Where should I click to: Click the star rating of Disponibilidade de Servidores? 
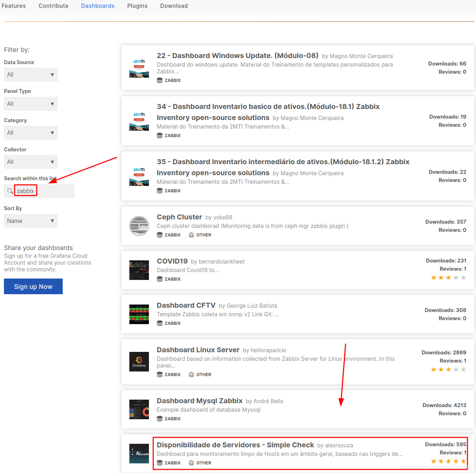click(448, 461)
